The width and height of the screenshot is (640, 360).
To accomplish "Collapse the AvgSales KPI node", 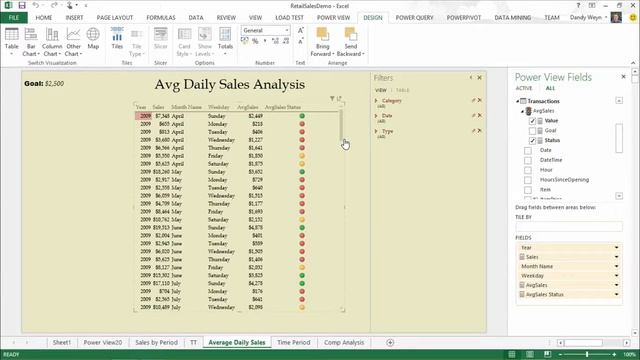I will tap(522, 111).
